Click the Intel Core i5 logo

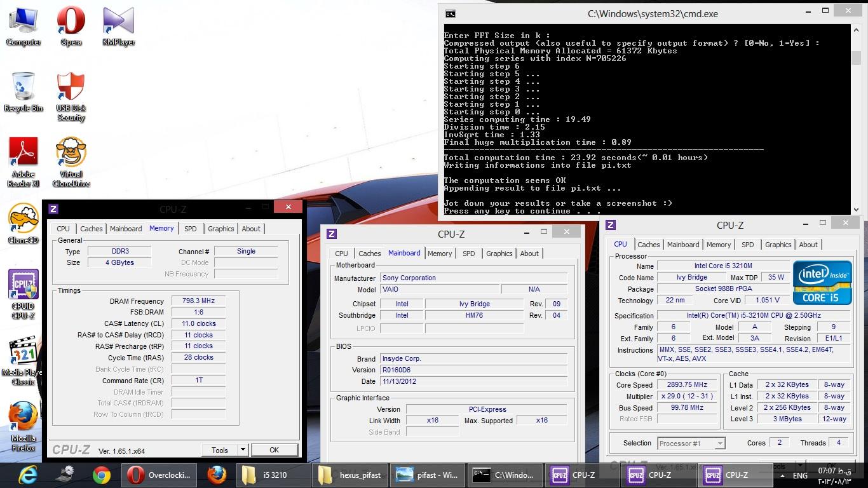pyautogui.click(x=822, y=282)
